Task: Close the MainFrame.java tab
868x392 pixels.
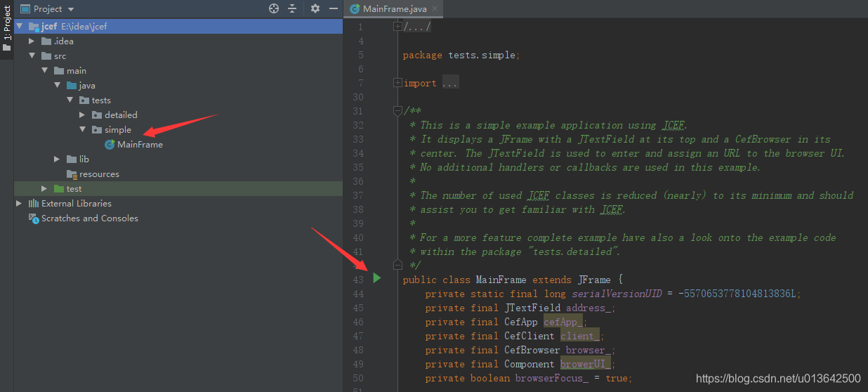Action: tap(435, 9)
